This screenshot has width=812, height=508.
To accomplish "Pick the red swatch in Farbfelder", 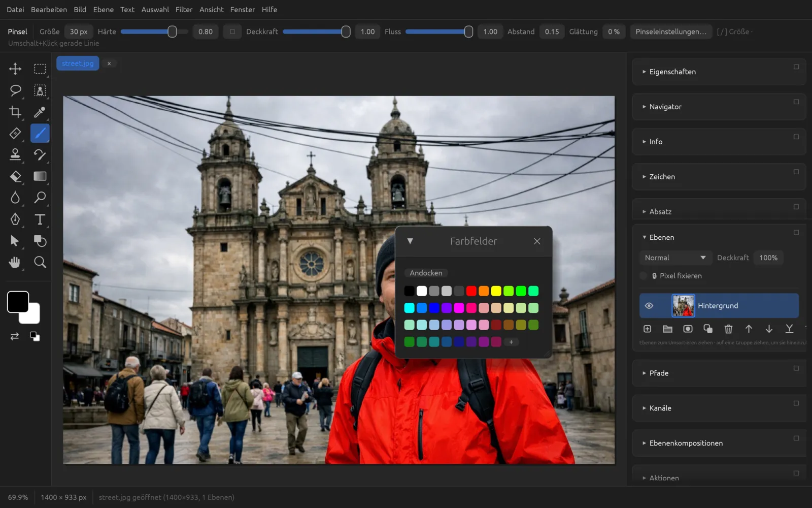I will tap(471, 291).
